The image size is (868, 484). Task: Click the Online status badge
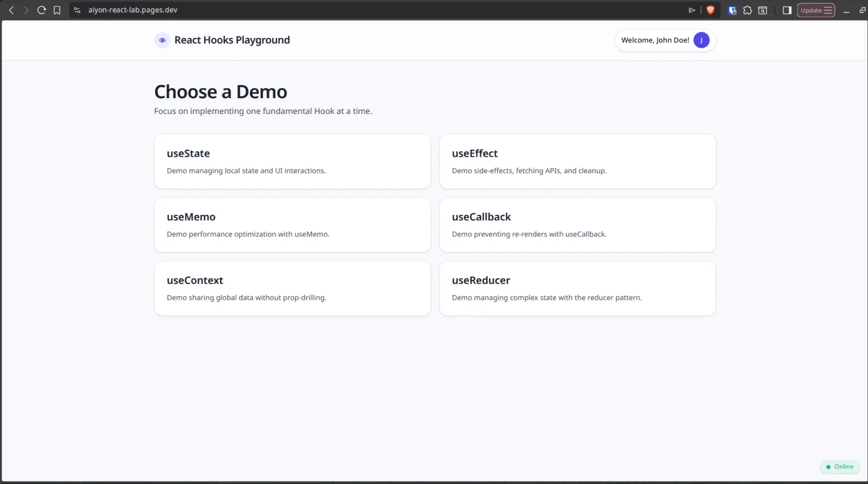(x=840, y=467)
